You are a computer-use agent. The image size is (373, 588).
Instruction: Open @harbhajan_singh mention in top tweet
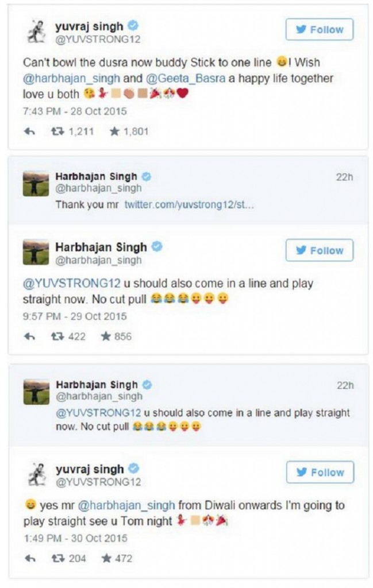(71, 78)
